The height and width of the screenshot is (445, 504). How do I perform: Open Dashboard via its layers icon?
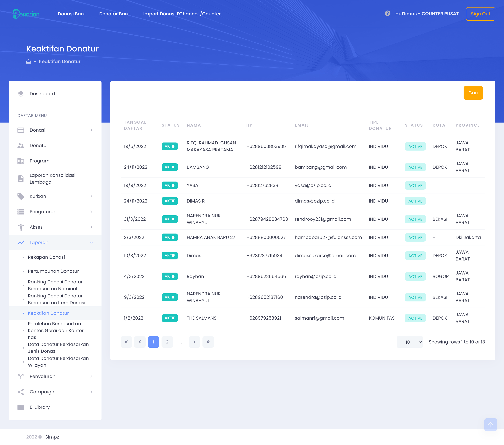point(21,93)
